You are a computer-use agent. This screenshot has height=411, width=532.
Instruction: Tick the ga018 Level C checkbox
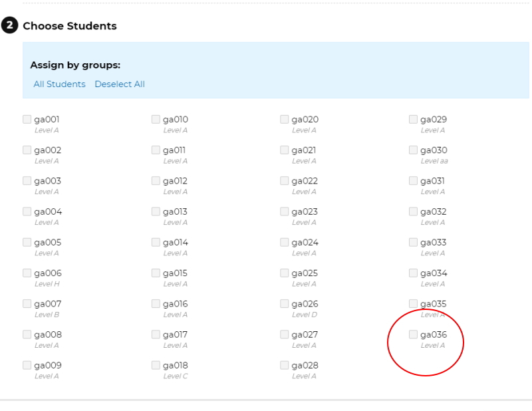[x=156, y=365]
